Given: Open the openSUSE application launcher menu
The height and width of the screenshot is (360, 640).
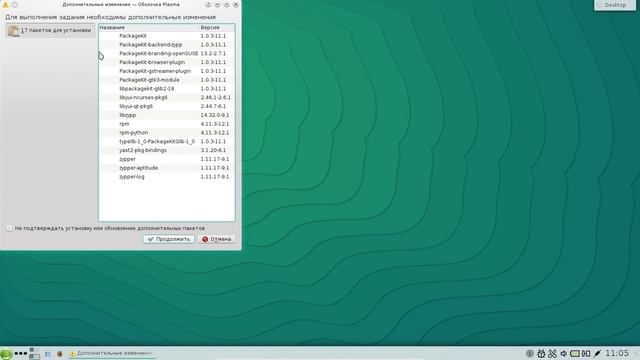Looking at the screenshot, I should click(6, 353).
